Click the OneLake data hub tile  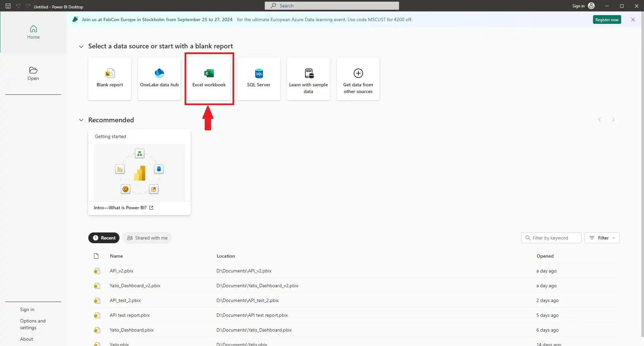(159, 78)
